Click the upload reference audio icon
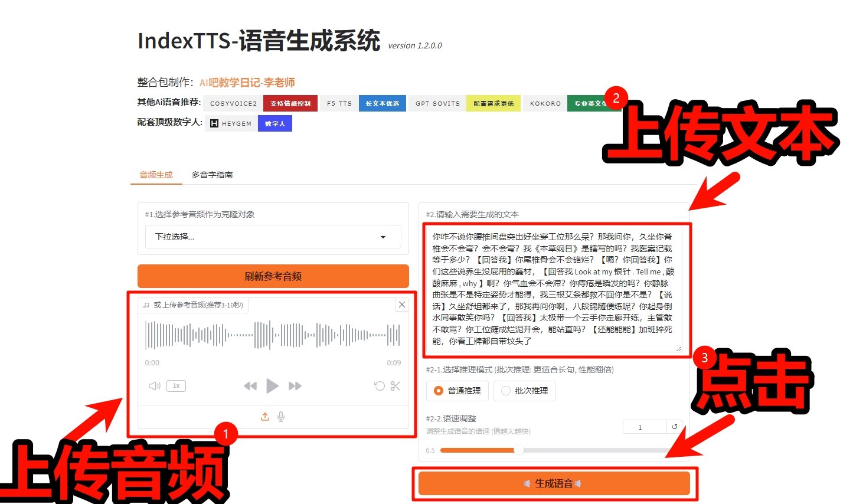Viewport: 853px width, 504px height. pyautogui.click(x=264, y=416)
